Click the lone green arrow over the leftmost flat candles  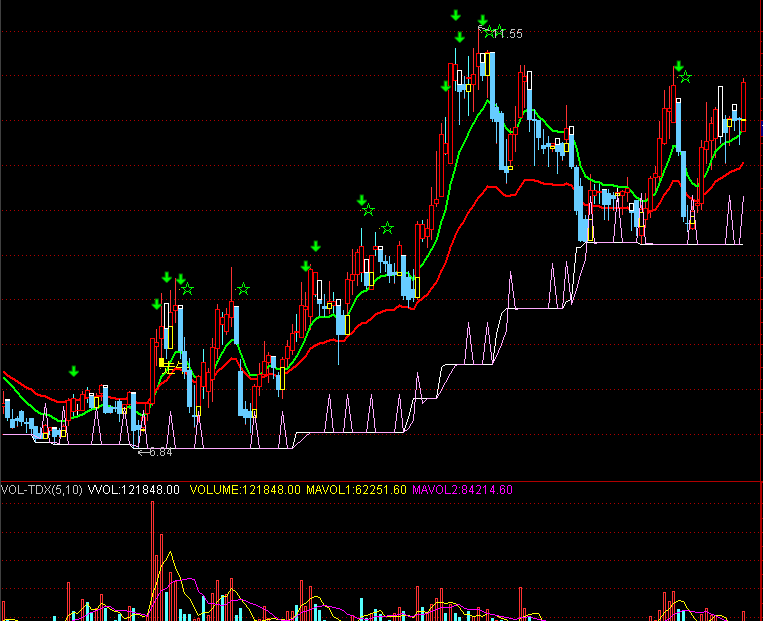73,371
